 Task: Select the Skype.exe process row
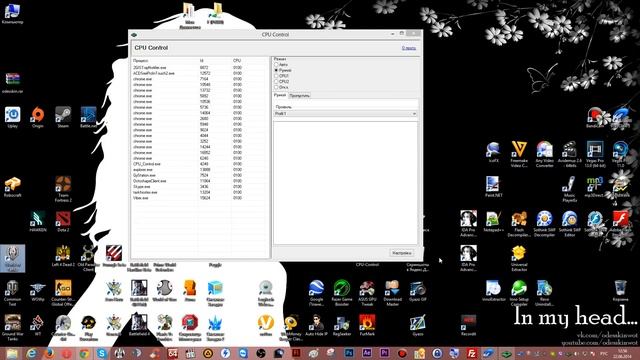pos(200,187)
